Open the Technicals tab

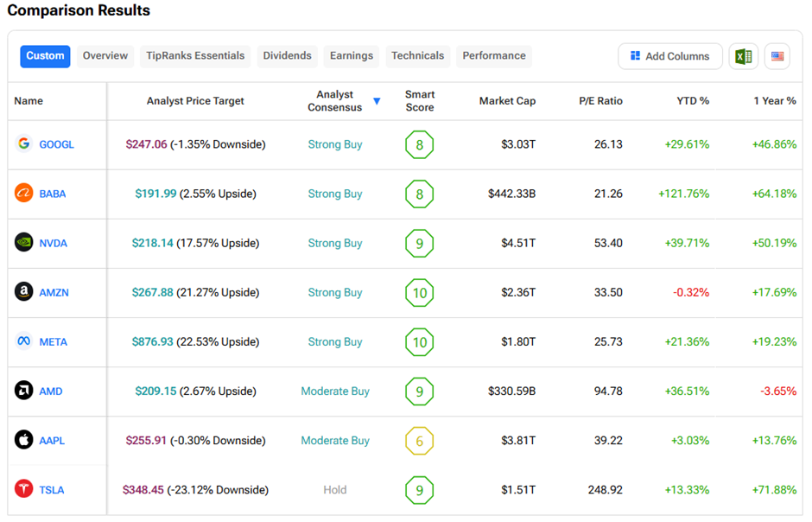click(x=417, y=56)
